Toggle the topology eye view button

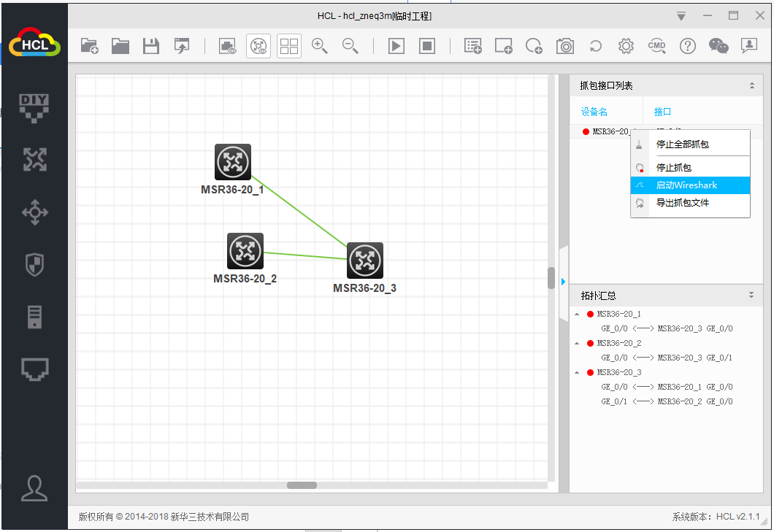point(258,47)
